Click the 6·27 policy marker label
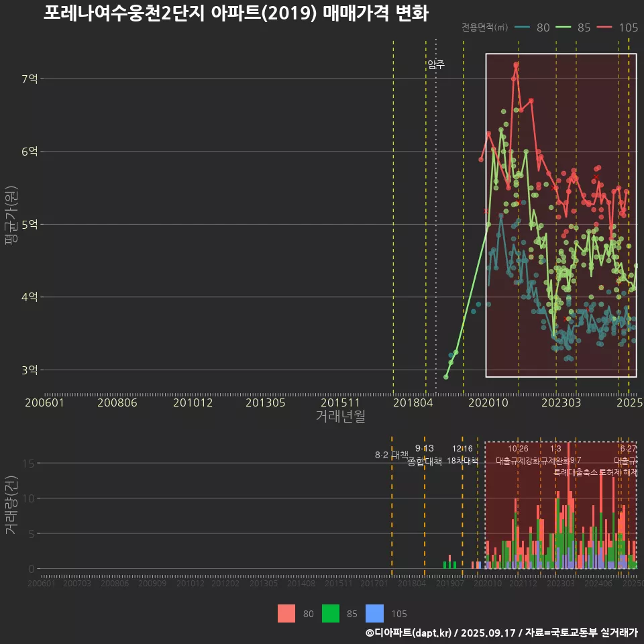Image resolution: width=644 pixels, height=644 pixels. [x=629, y=449]
